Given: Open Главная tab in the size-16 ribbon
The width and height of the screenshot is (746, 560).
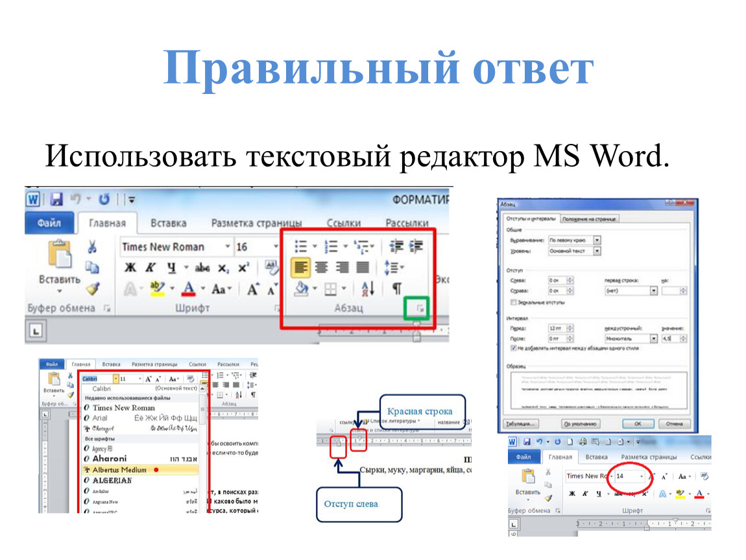Looking at the screenshot, I should [107, 223].
